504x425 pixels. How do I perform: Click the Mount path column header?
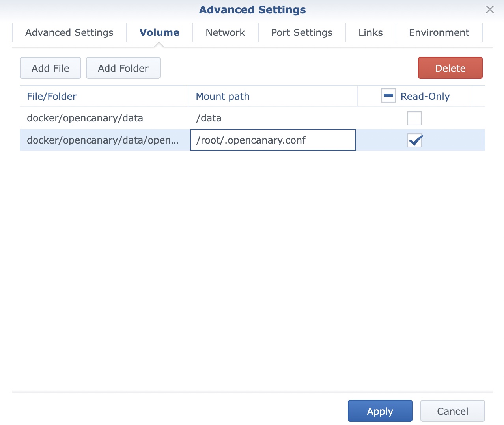click(x=222, y=97)
